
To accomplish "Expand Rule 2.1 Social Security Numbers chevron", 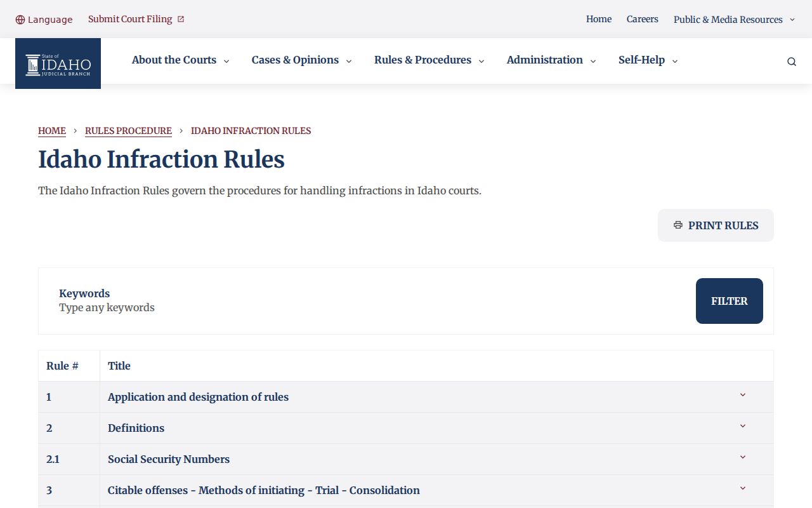I will (743, 457).
